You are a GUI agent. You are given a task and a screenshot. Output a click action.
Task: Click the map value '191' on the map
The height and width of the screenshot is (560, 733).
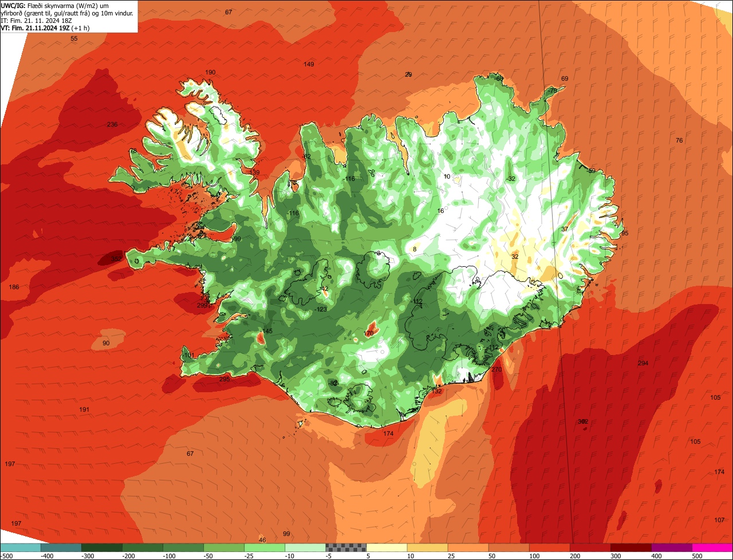coord(84,409)
